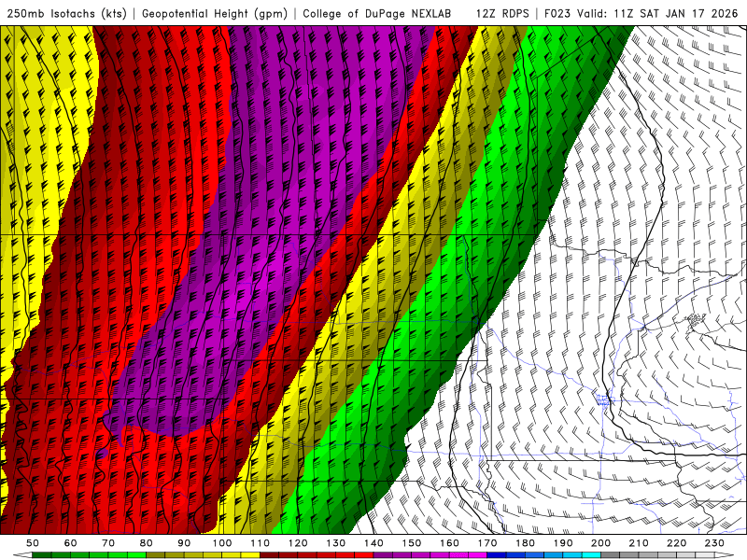This screenshot has width=747, height=560.
Task: Click the '120' color scale label
Action: coord(298,543)
